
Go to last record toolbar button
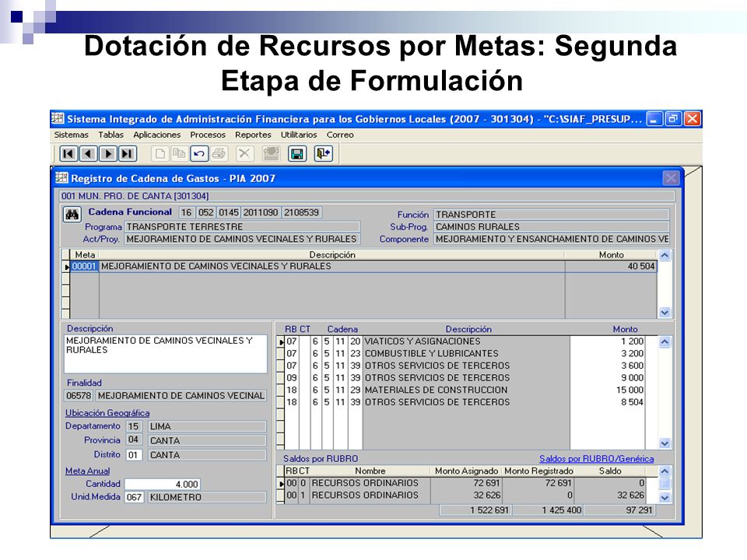point(127,154)
